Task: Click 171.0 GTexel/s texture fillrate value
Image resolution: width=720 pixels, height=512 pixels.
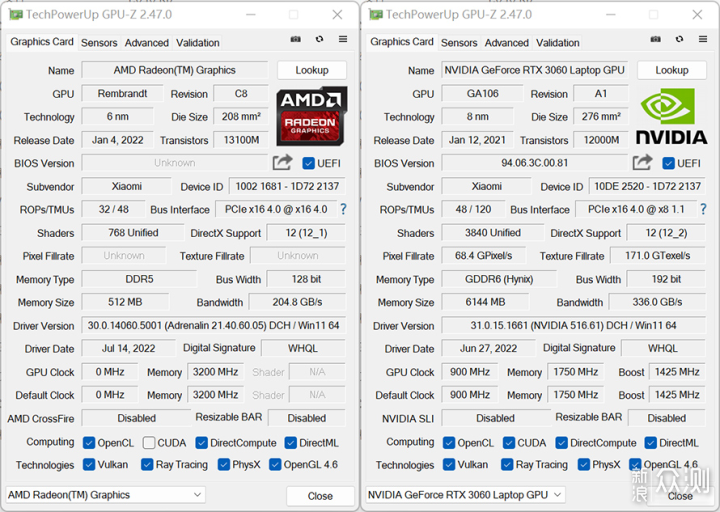Action: pyautogui.click(x=658, y=255)
